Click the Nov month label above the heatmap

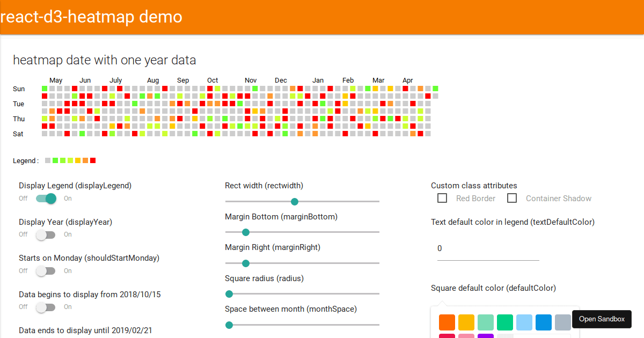pos(250,80)
